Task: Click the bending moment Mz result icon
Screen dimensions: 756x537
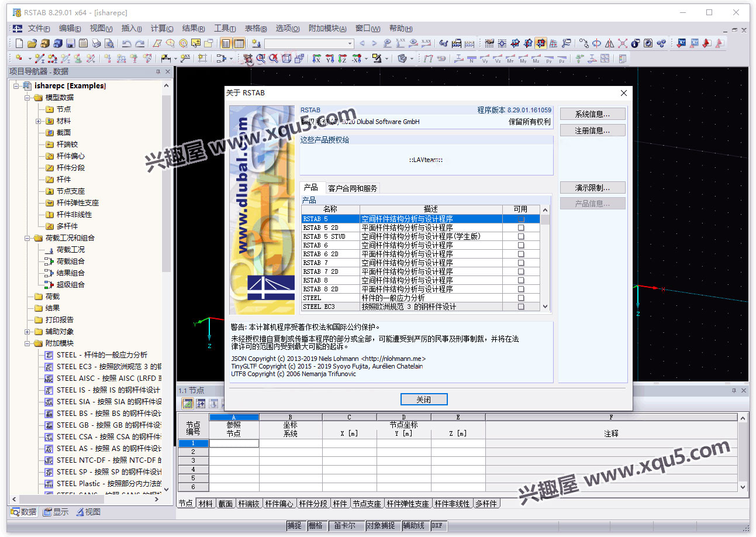Action: click(x=536, y=58)
